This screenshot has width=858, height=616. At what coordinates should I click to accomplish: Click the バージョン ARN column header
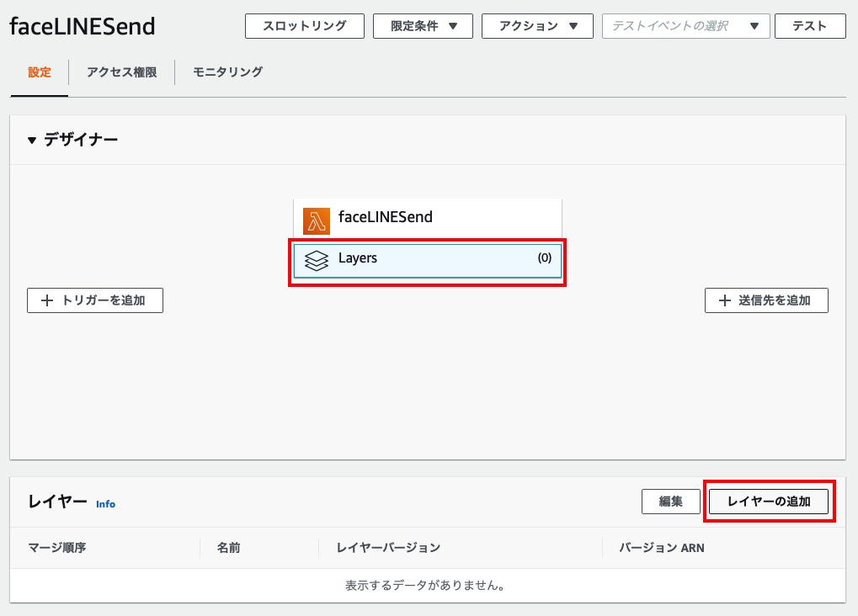(662, 548)
